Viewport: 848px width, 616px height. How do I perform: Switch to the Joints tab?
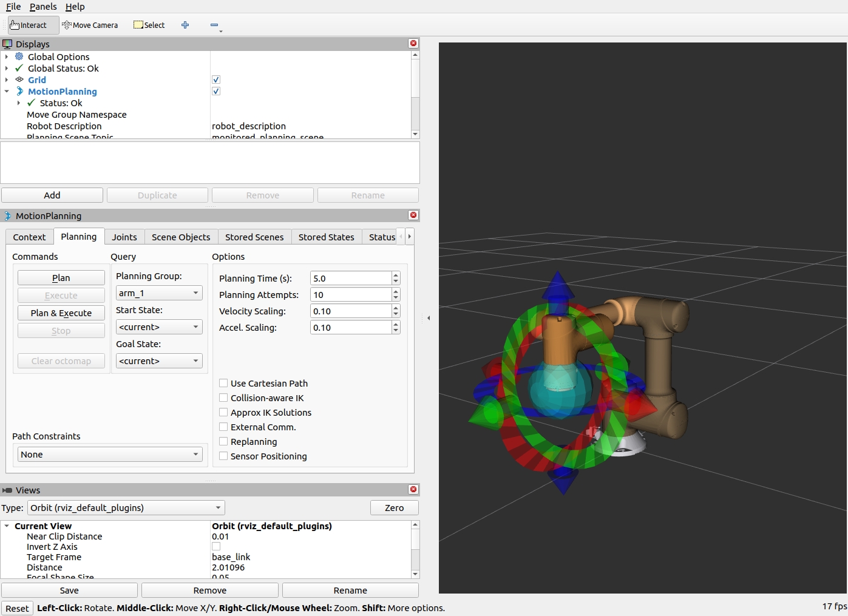tap(124, 237)
